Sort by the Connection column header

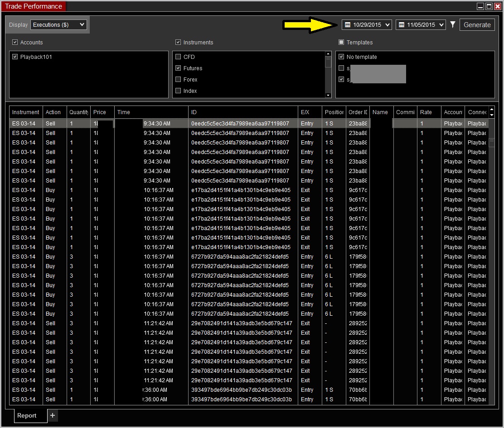point(477,112)
